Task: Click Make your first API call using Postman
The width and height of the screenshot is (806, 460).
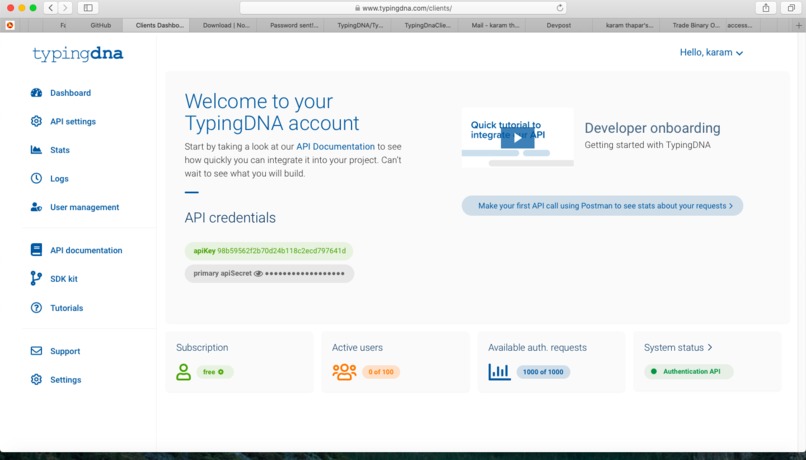Action: pyautogui.click(x=602, y=206)
